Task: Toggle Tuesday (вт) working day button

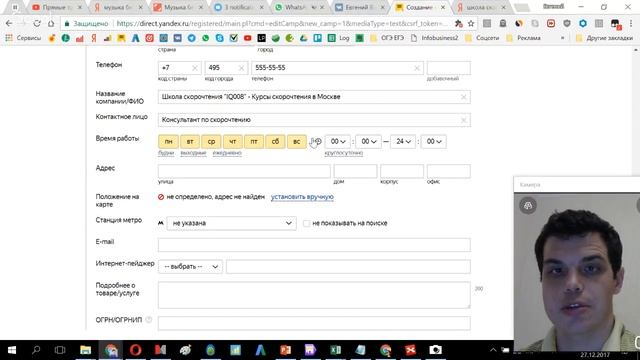Action: [190, 142]
